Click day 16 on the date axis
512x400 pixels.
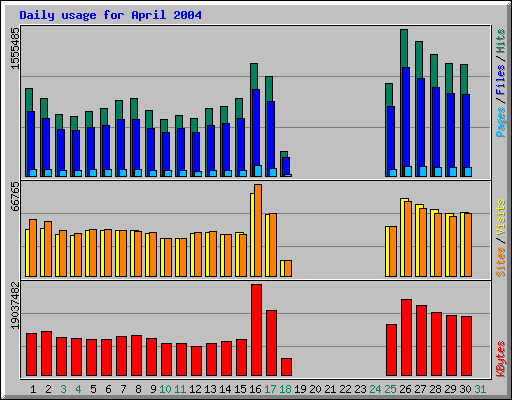click(255, 389)
